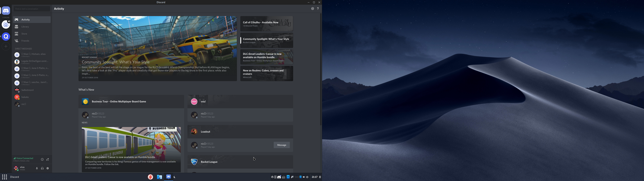Open the osu! game card
The image size is (644, 181).
pyautogui.click(x=240, y=102)
